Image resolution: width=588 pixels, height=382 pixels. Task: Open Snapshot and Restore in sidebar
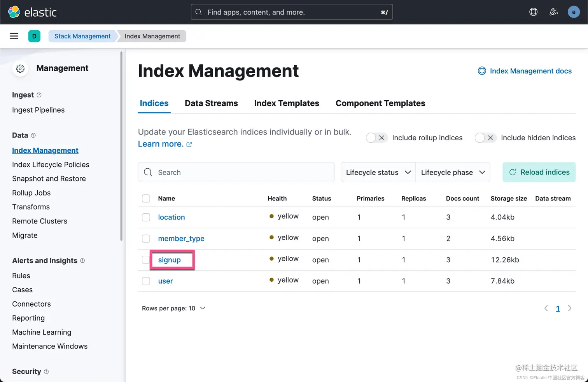point(49,179)
